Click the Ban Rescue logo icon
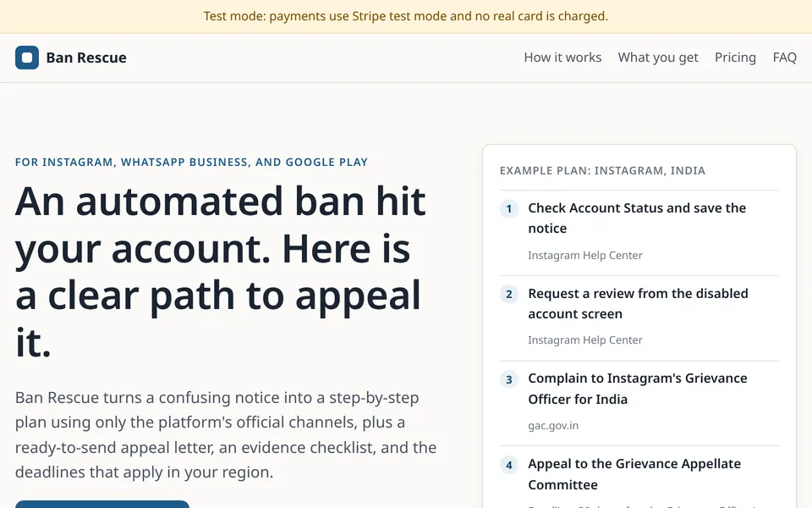The image size is (812, 508). click(27, 58)
